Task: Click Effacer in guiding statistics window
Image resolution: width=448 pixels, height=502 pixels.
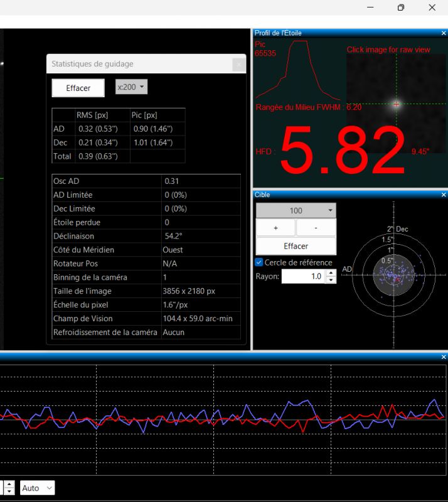Action: (78, 88)
